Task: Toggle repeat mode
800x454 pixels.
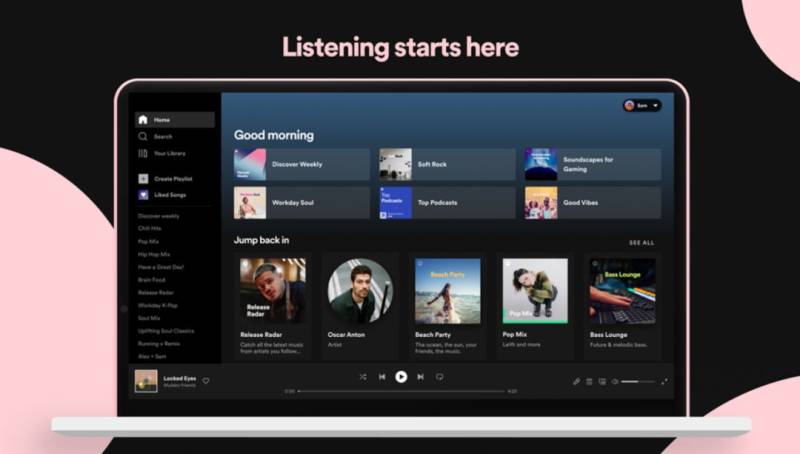Action: (x=439, y=377)
